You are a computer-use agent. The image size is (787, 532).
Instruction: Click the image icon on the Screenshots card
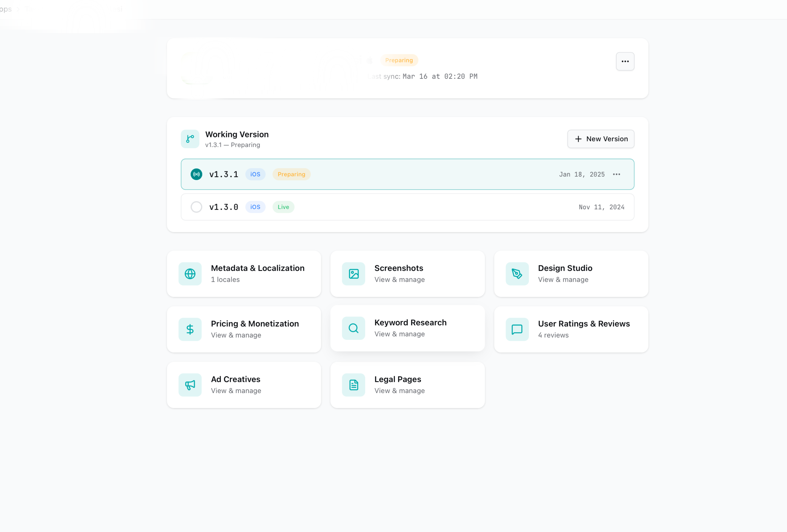tap(353, 274)
